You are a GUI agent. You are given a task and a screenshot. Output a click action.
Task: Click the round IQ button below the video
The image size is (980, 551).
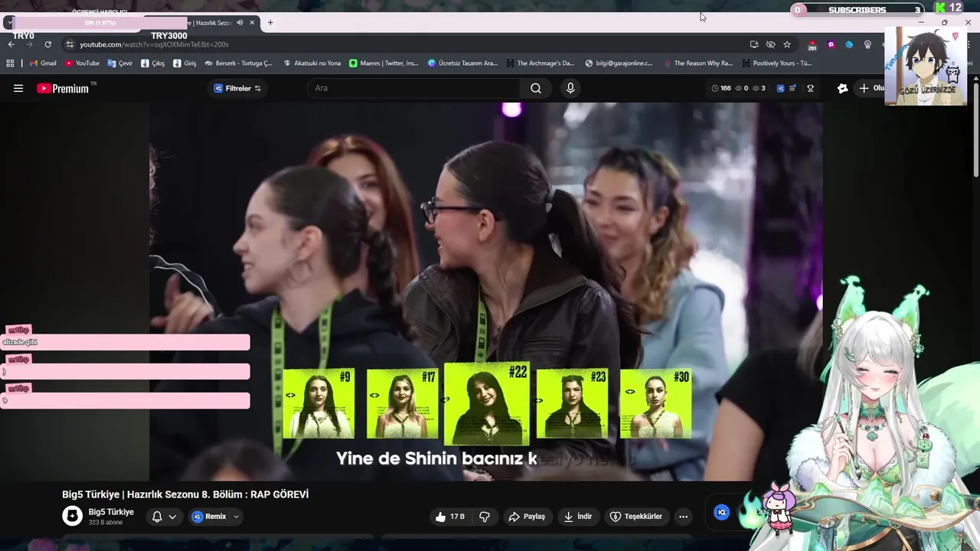pos(721,513)
